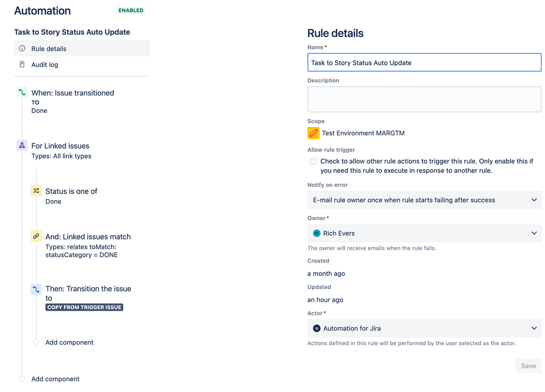Image resolution: width=545 pixels, height=392 pixels.
Task: Expand the Actor selection dropdown
Action: (x=424, y=328)
